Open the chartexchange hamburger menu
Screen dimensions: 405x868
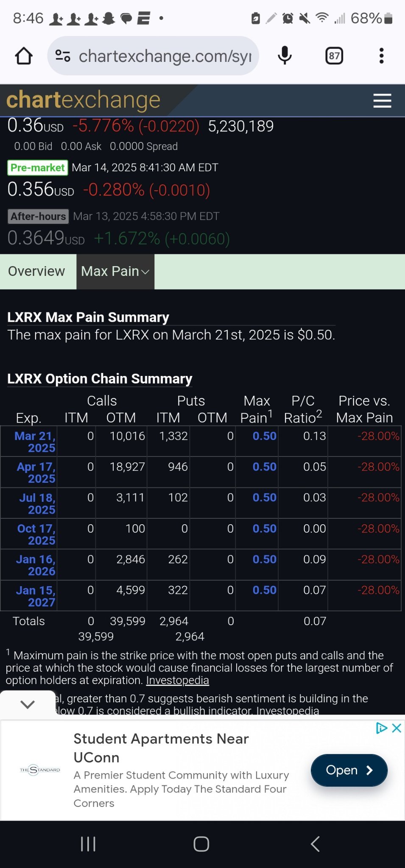click(382, 100)
